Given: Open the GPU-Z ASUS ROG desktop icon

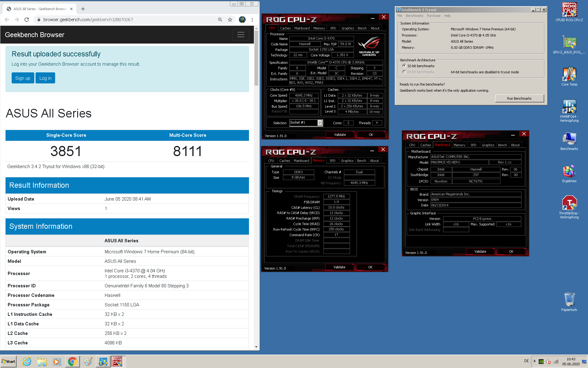Looking at the screenshot, I should pyautogui.click(x=569, y=45).
